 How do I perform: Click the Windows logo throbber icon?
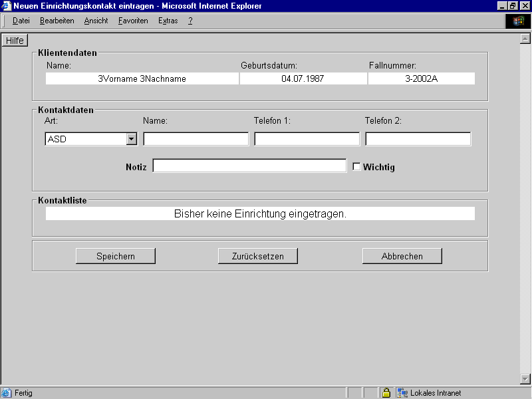coord(518,21)
